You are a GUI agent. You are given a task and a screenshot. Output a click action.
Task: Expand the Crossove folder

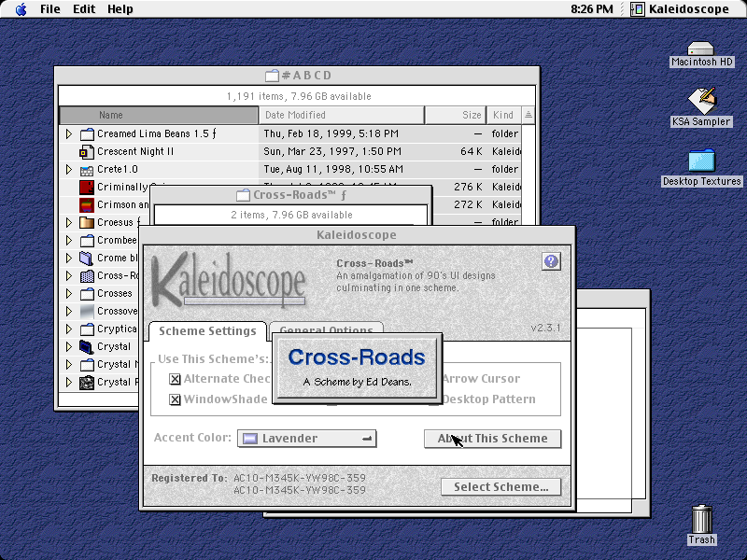click(x=69, y=312)
